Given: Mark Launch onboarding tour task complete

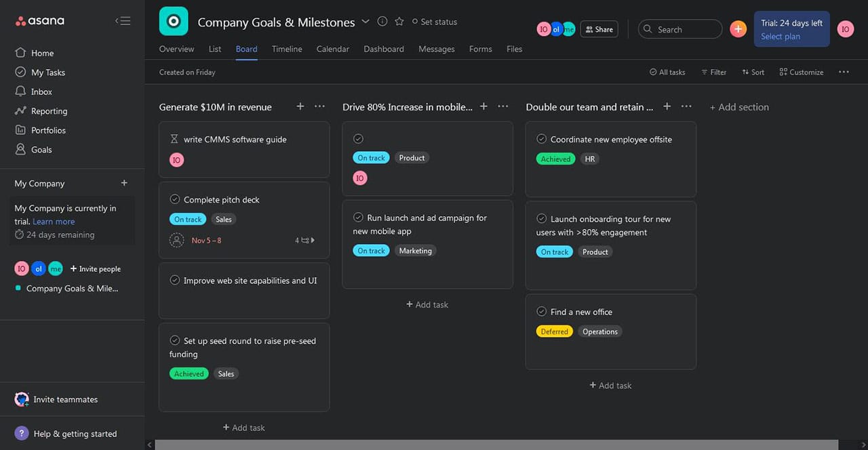Looking at the screenshot, I should [541, 219].
